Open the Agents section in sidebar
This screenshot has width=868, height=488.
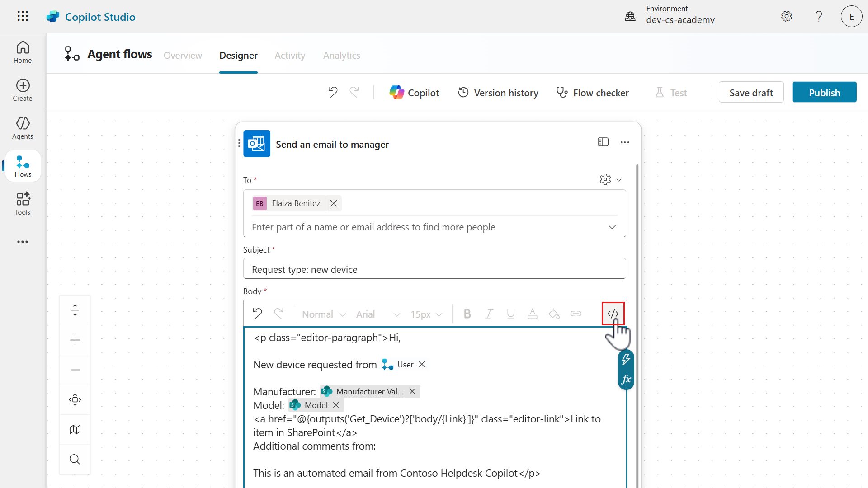[x=23, y=128]
